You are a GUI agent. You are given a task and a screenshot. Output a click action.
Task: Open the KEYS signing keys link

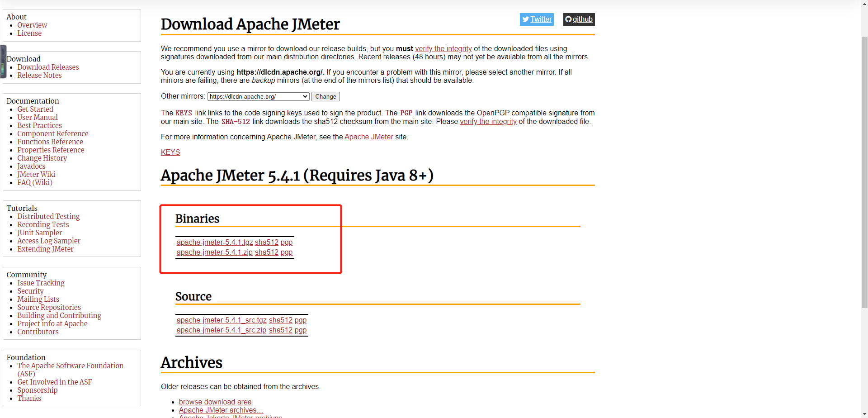(170, 152)
